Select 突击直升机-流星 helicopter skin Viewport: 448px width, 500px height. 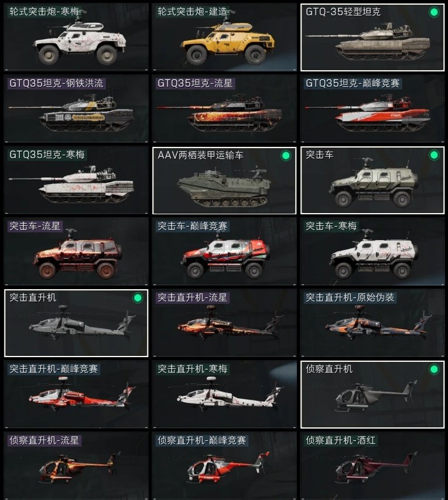(x=224, y=323)
